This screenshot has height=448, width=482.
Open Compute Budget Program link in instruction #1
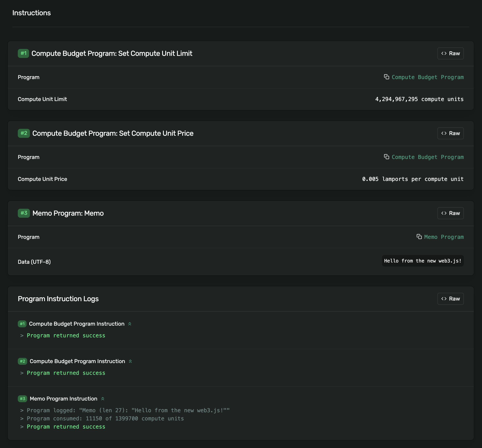point(427,77)
